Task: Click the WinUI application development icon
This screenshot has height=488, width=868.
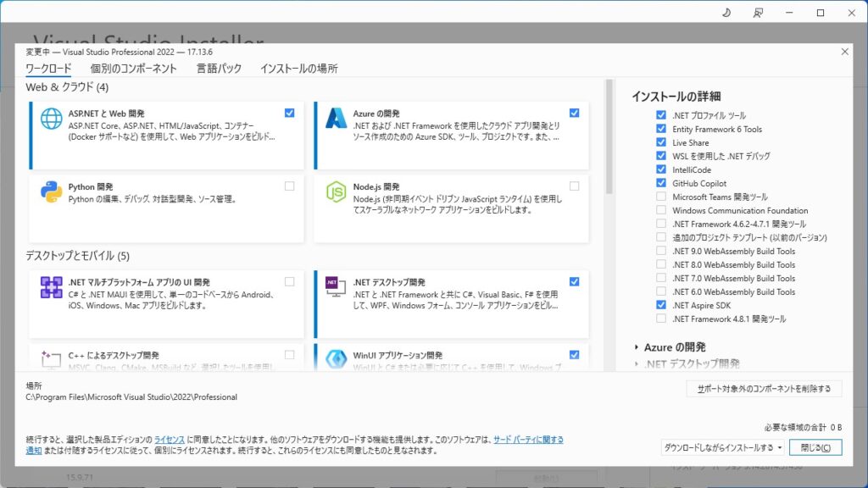Action: tap(336, 359)
